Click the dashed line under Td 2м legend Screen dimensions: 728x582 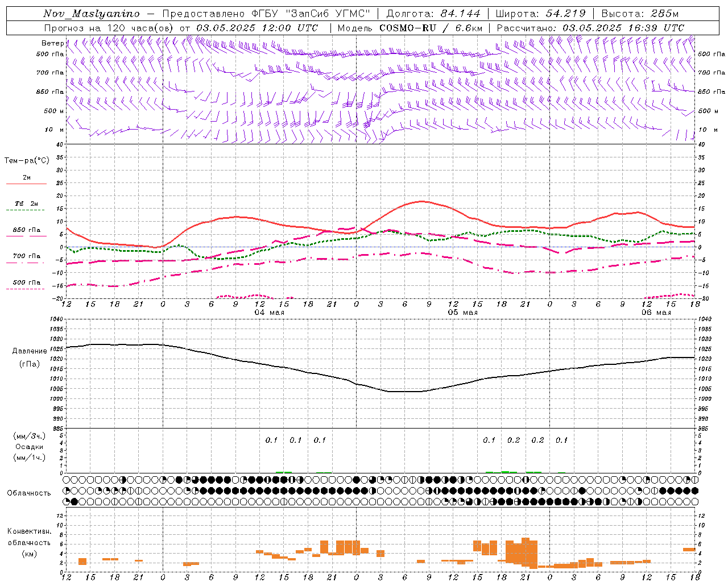tap(26, 210)
